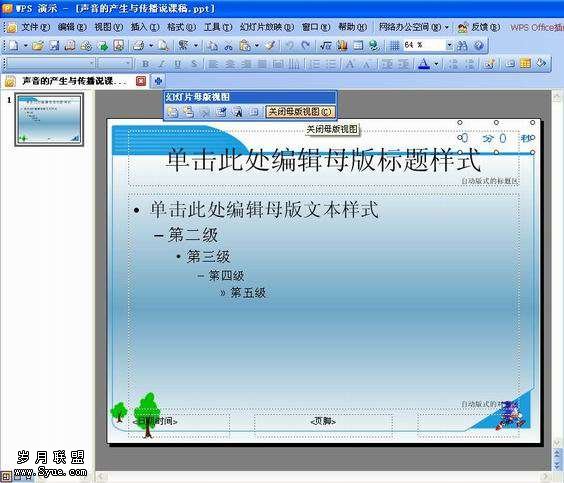Screen dimensions: 564x483
Task: Click the slide design icon with sparkle
Action: 489,64
